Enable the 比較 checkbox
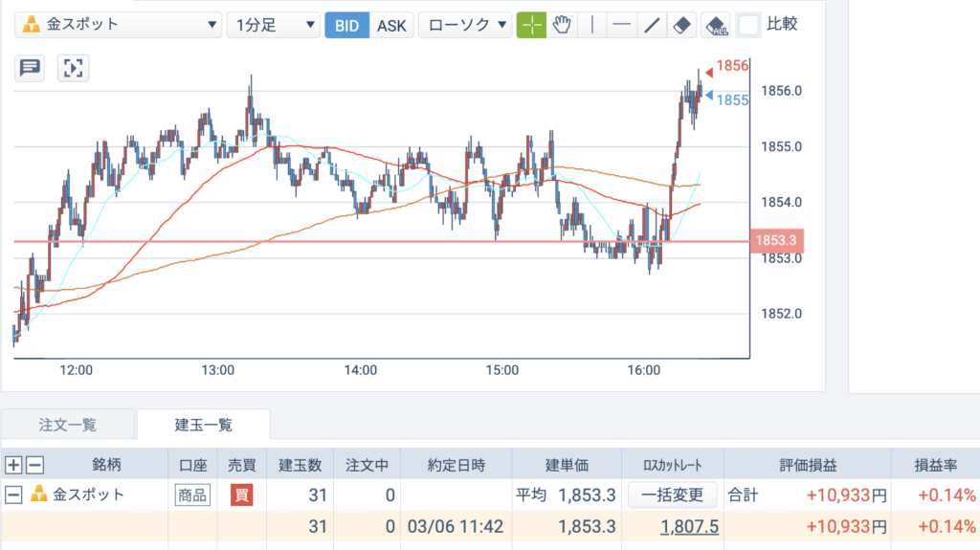This screenshot has height=550, width=980. 748,25
